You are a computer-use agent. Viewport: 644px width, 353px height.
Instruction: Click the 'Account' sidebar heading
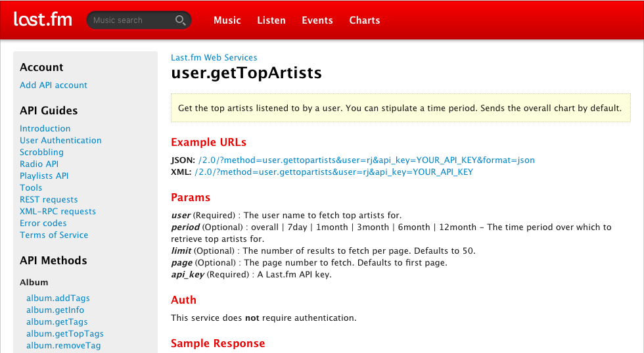click(41, 68)
